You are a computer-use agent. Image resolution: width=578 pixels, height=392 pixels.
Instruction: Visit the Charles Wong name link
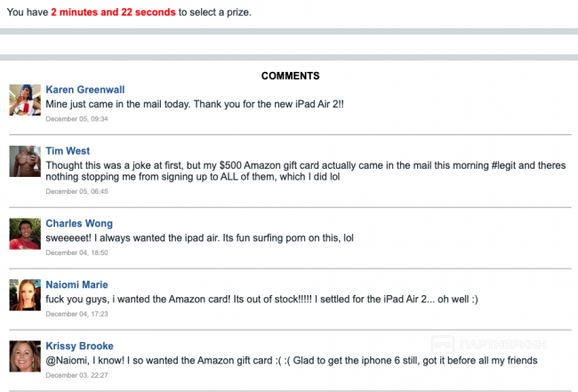[79, 224]
